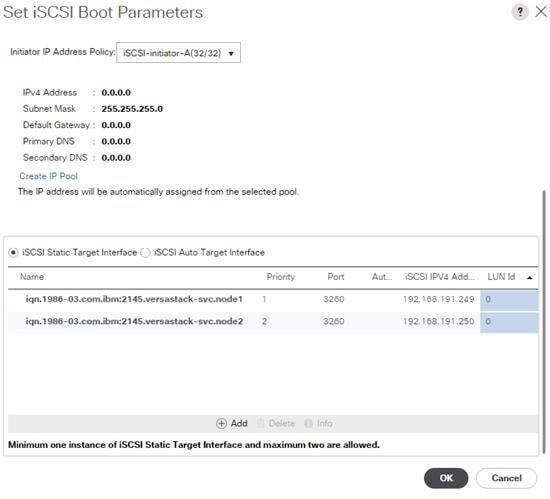Select iSCSI Static Target Interface radio button
Screen dimensions: 550x499
[13, 252]
